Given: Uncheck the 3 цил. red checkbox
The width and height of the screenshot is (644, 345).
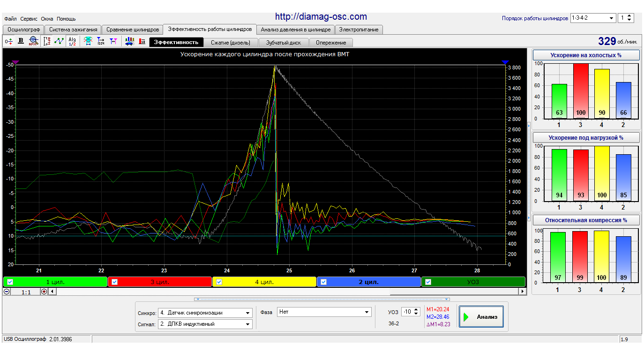Looking at the screenshot, I should [x=115, y=282].
